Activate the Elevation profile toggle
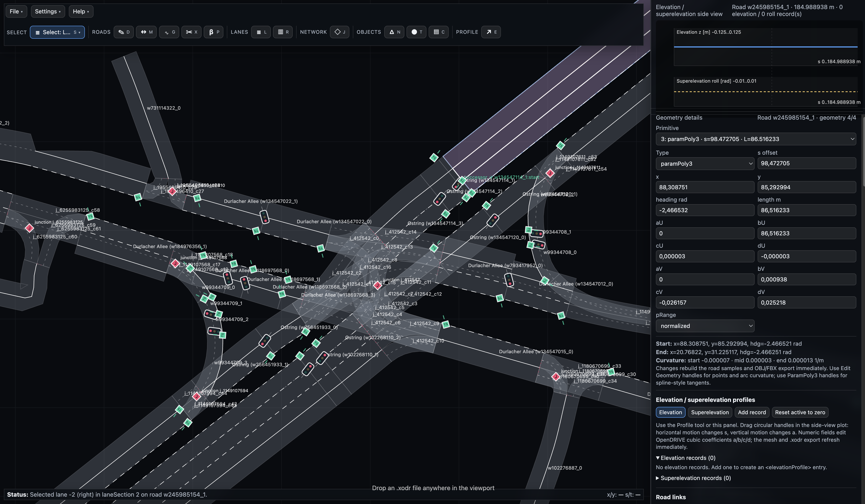The height and width of the screenshot is (504, 865). (670, 412)
